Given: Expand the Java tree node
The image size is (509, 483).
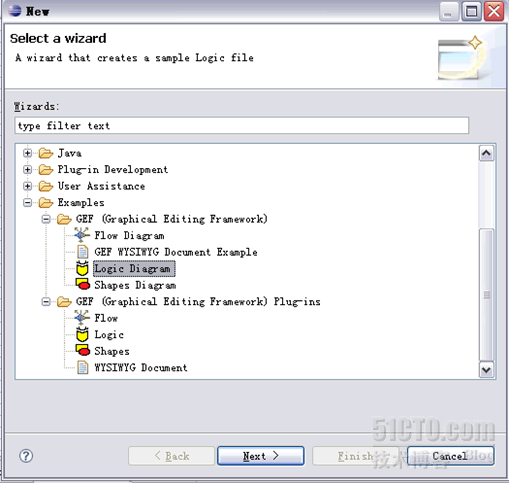Looking at the screenshot, I should coord(28,153).
